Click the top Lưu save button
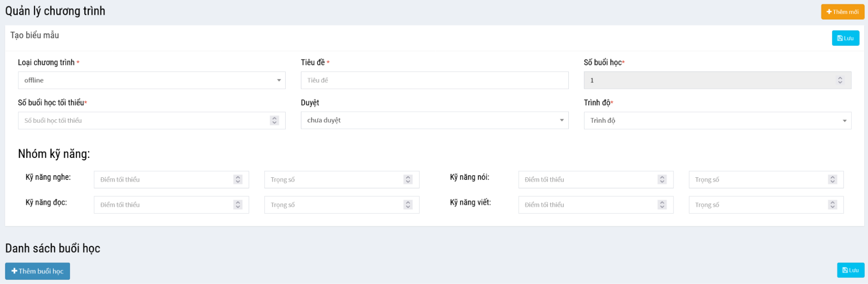 click(x=845, y=38)
